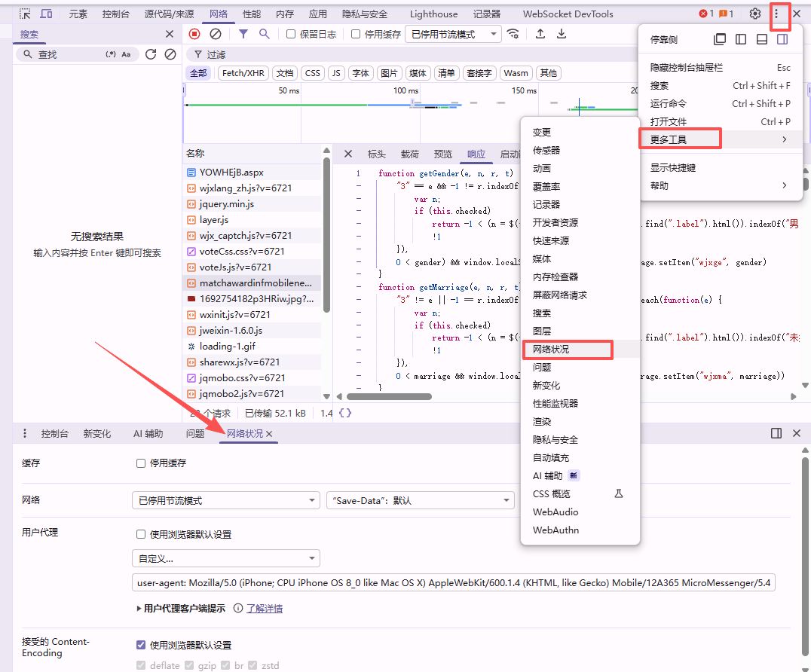The height and width of the screenshot is (672, 811).
Task: Select the Fetch/XHR filter button
Action: click(x=242, y=73)
